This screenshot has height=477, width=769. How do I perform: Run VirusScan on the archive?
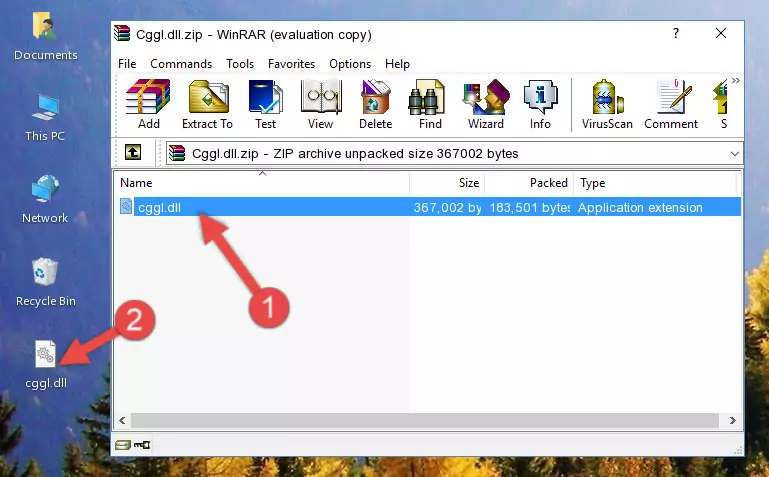tap(607, 104)
